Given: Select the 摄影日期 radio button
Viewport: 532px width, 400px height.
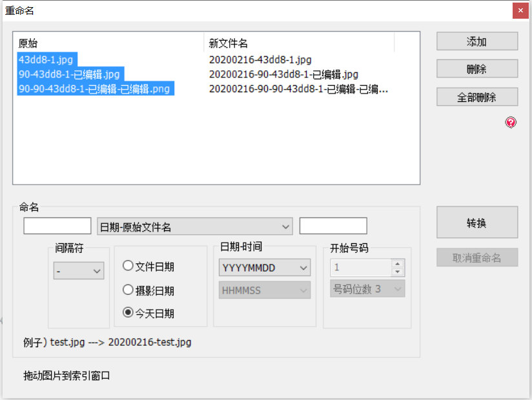Looking at the screenshot, I should [128, 290].
